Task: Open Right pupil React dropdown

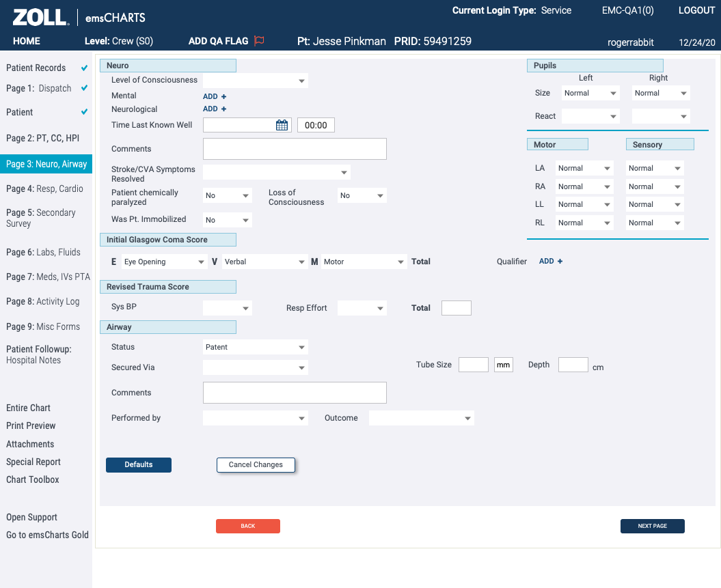Action: (661, 116)
